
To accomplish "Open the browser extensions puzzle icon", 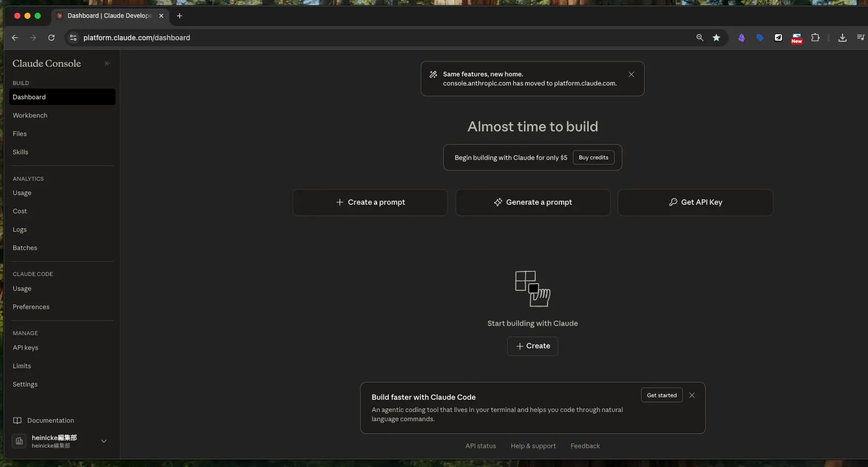I will (815, 38).
